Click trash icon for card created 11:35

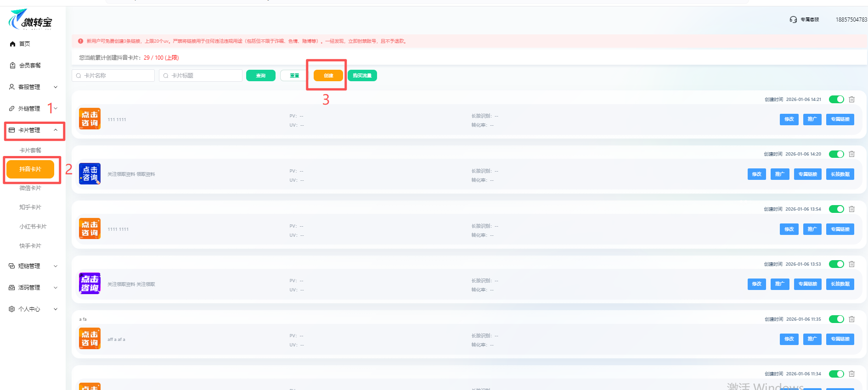[851, 319]
